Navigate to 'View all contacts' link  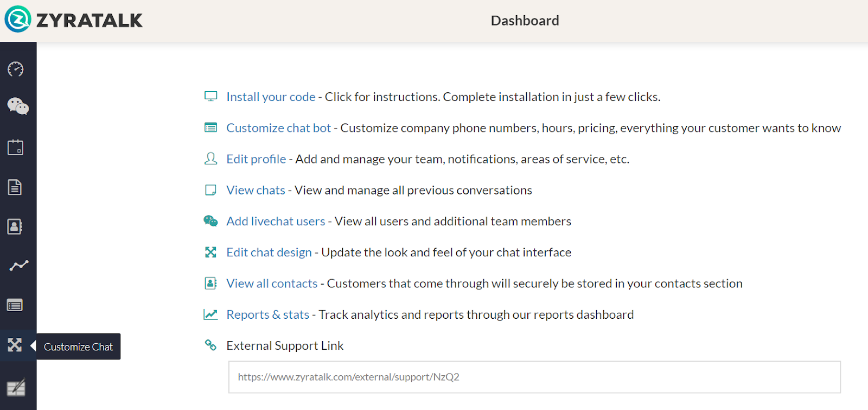tap(272, 283)
